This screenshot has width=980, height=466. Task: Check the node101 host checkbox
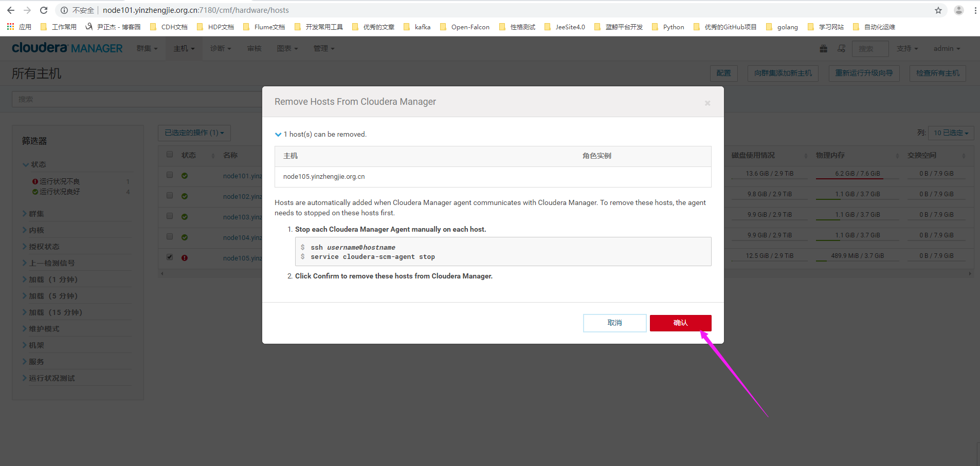tap(170, 175)
